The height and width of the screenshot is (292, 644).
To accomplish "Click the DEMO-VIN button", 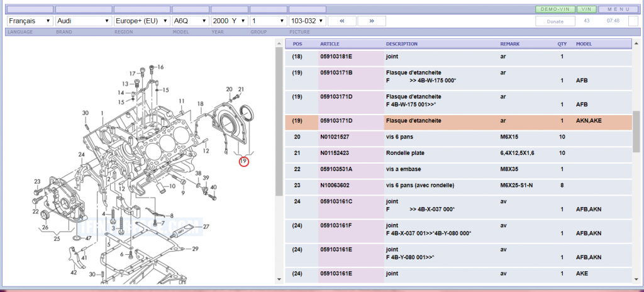I will point(552,9).
